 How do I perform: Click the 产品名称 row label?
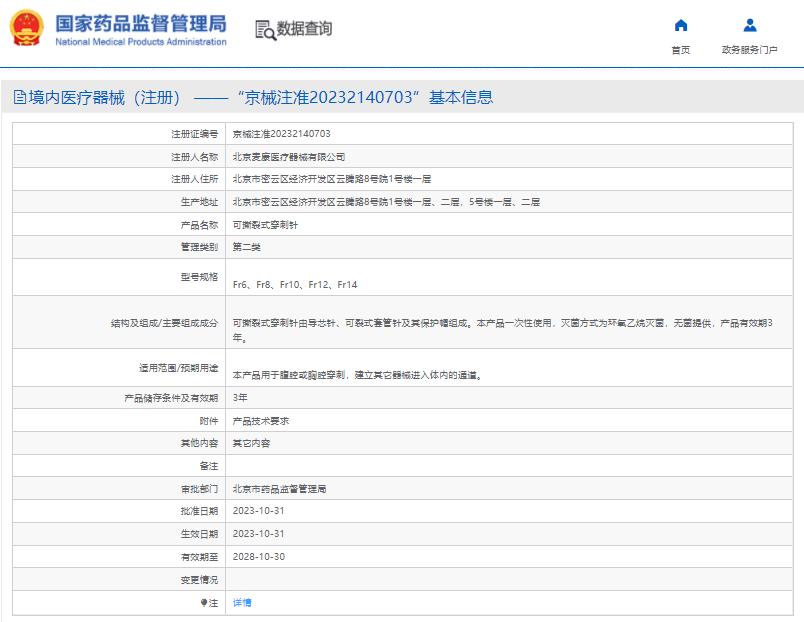pyautogui.click(x=199, y=225)
